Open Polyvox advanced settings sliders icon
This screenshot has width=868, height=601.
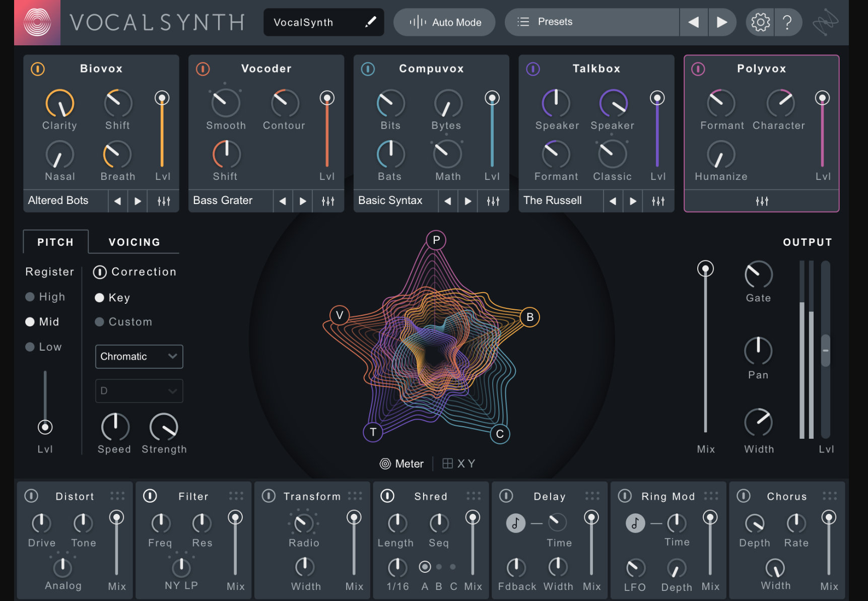762,201
